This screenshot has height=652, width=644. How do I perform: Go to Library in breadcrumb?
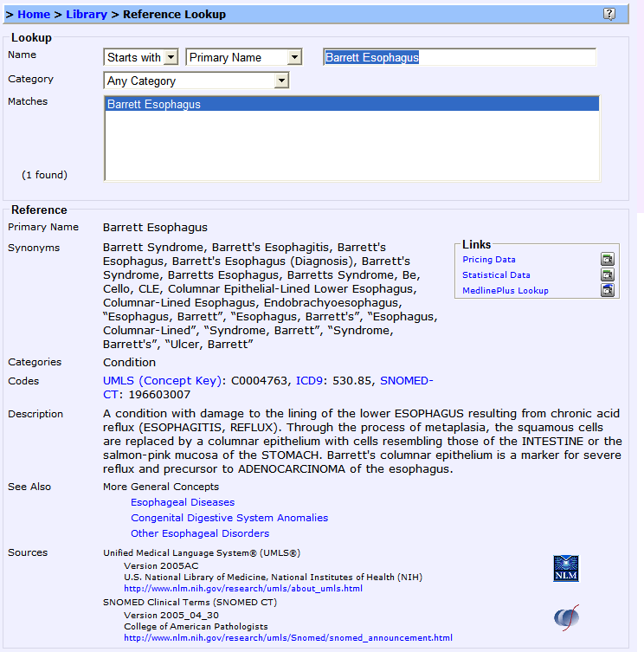coord(87,14)
